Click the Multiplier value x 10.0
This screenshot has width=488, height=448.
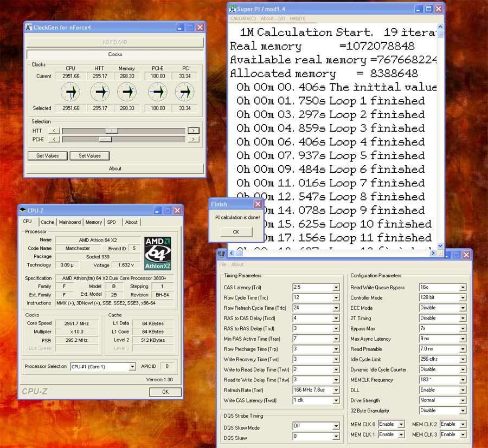[76, 332]
